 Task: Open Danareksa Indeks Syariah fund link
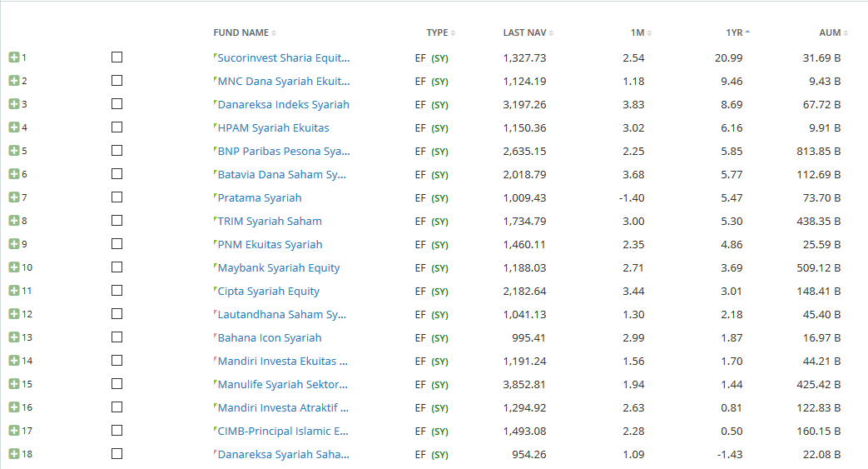(x=283, y=105)
